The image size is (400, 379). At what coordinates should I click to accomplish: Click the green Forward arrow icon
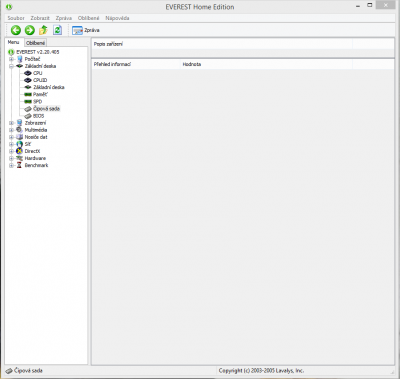click(30, 30)
